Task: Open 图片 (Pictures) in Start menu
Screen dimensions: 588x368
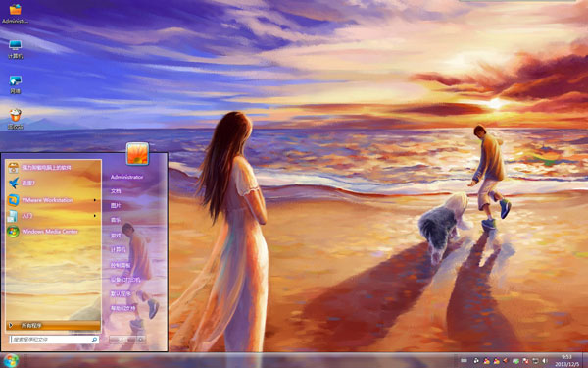Action: pos(116,206)
